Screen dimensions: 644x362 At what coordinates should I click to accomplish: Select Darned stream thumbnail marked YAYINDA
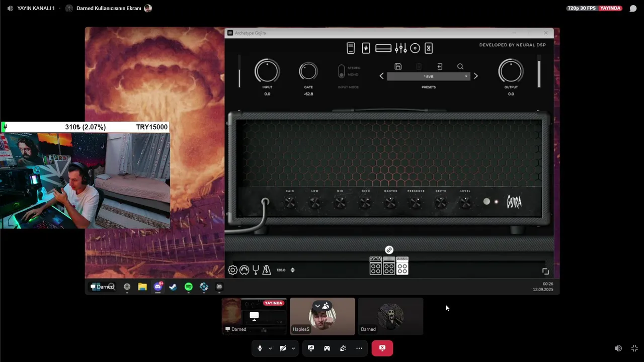pos(254,316)
